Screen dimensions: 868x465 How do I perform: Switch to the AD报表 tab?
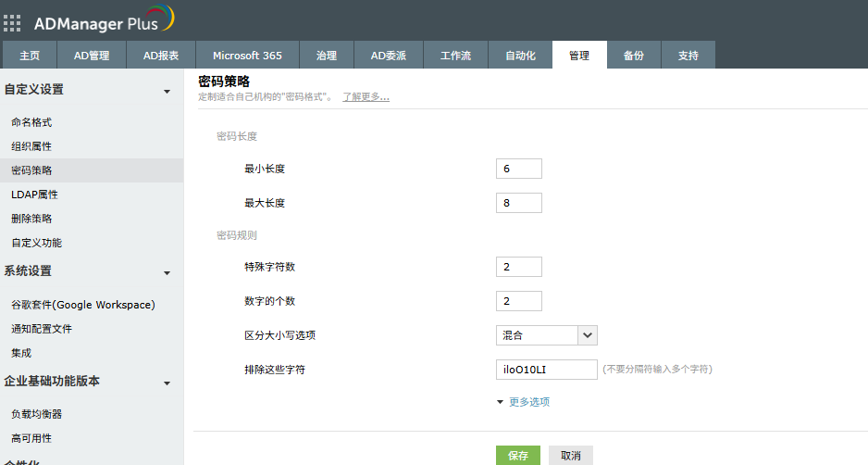click(161, 56)
